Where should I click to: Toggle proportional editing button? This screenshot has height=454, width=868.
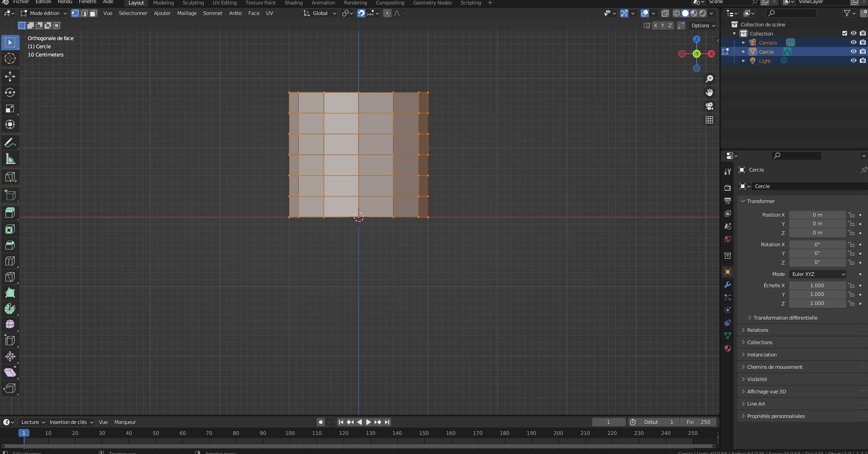tap(387, 13)
